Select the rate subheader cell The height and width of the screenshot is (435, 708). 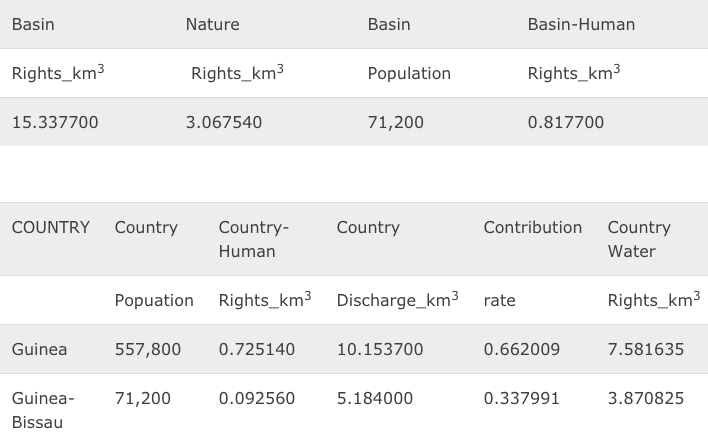point(499,300)
